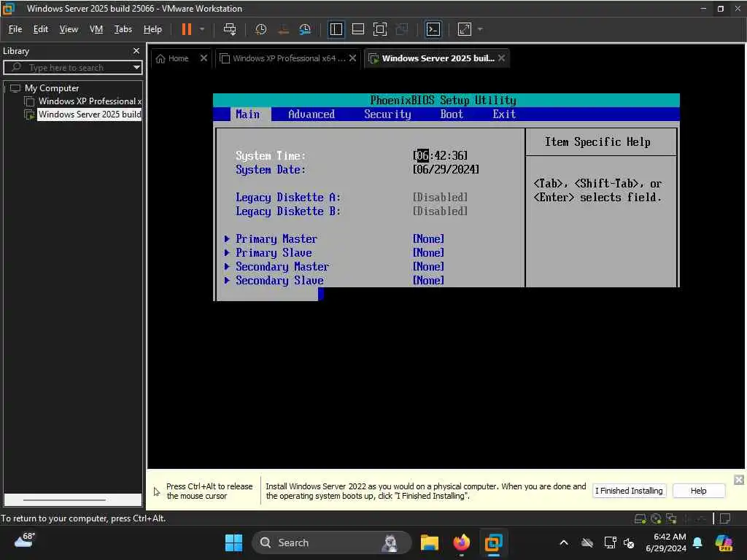Click the network adapter status bar icon
The height and width of the screenshot is (560, 747).
pos(671,518)
